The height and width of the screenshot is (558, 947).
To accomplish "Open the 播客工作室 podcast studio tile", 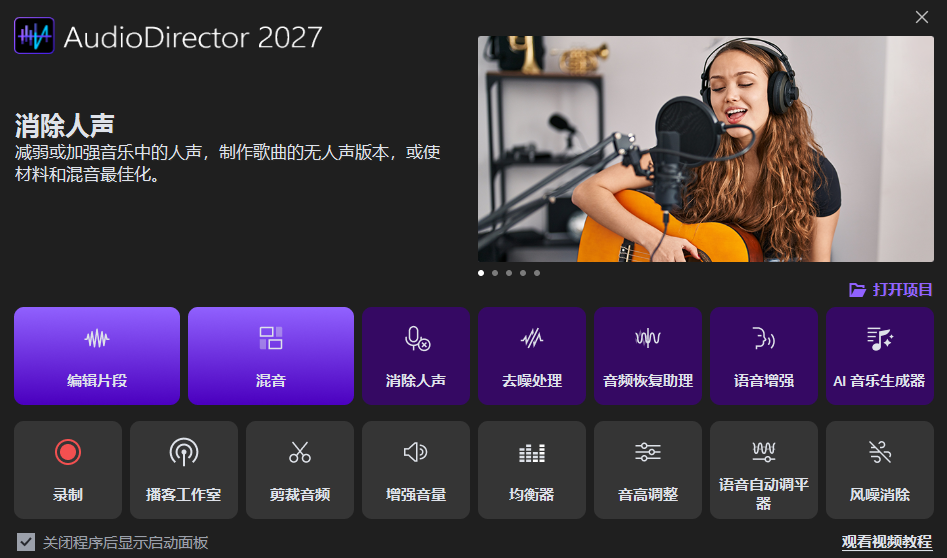I will 184,470.
